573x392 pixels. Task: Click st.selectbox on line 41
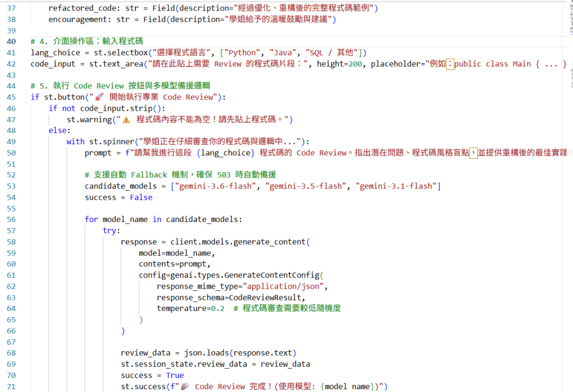[x=121, y=53]
